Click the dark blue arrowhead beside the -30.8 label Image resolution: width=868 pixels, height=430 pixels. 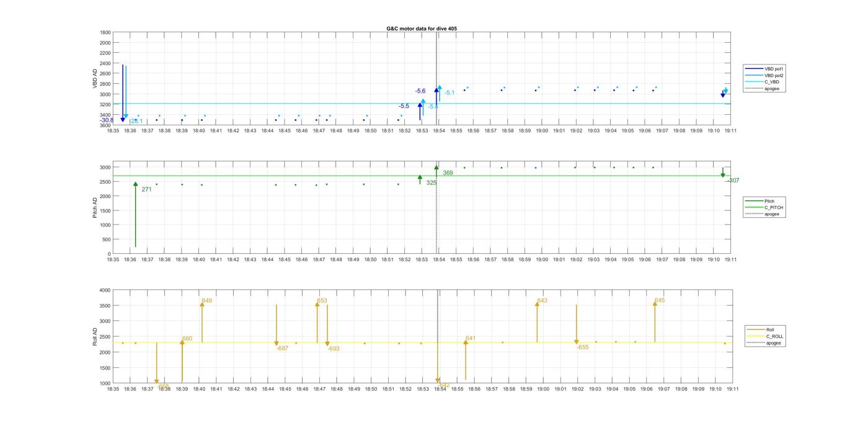[123, 120]
